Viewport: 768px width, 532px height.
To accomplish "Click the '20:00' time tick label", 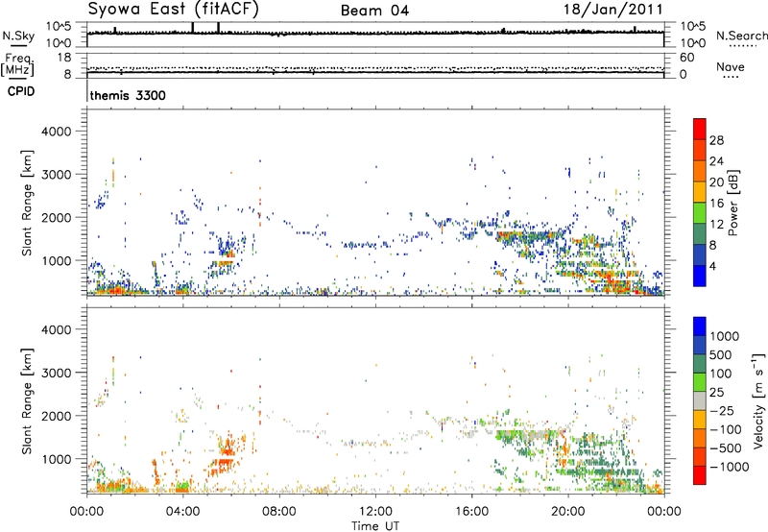I will tap(567, 512).
